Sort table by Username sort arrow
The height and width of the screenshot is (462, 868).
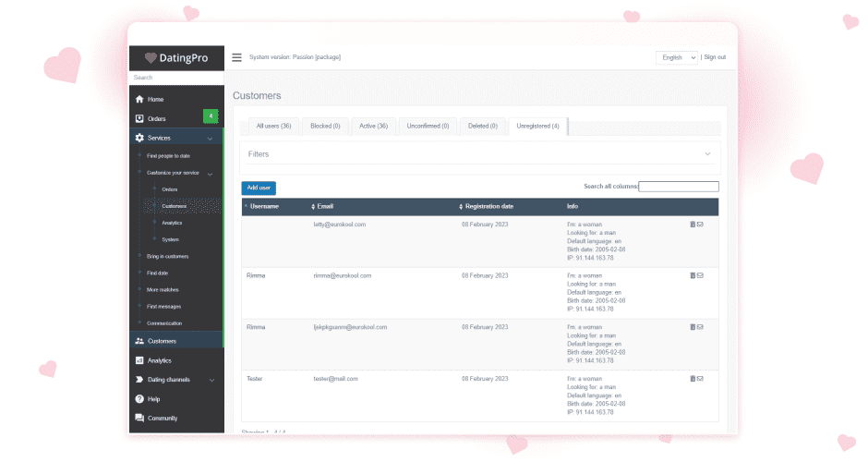(x=246, y=206)
